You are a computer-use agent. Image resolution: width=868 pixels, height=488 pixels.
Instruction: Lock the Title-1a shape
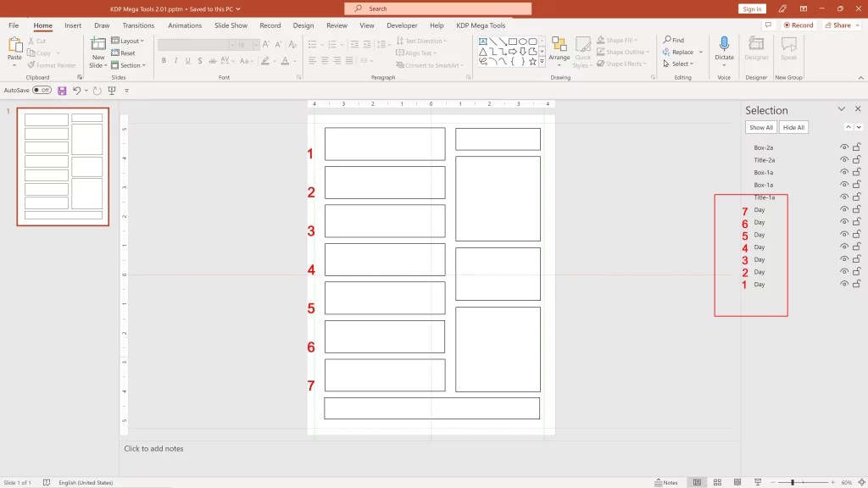click(856, 197)
